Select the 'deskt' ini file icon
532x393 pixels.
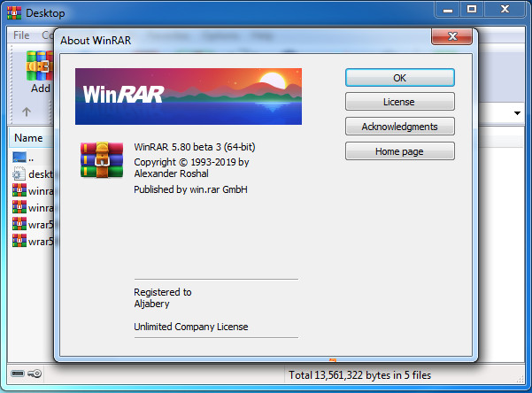(x=19, y=173)
